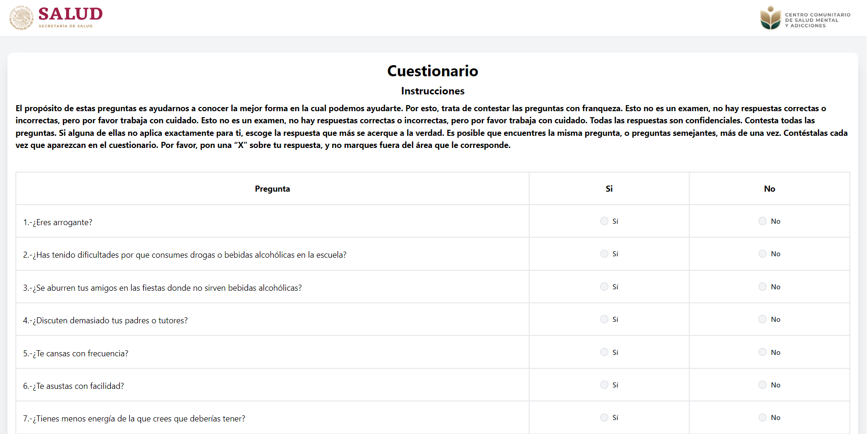
Task: Choose No for question 2 about school difficulties
Action: [x=762, y=254]
